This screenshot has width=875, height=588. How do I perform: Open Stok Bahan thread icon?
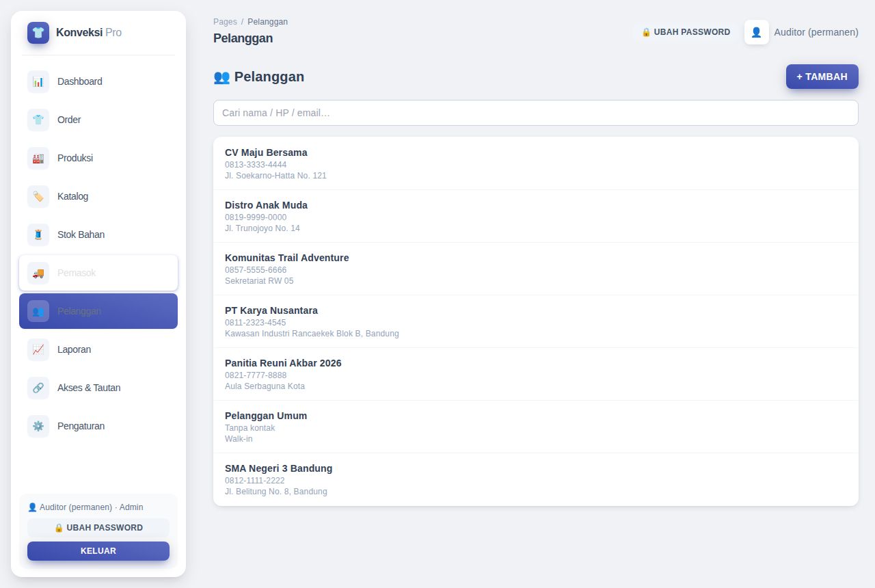tap(38, 235)
